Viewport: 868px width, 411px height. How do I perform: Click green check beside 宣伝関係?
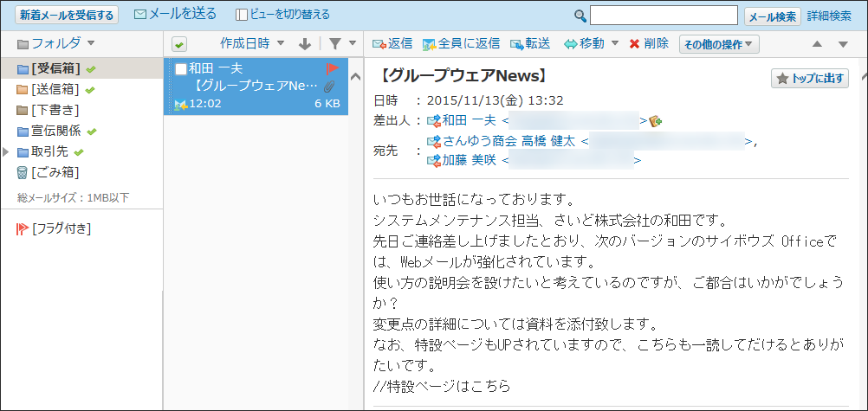tap(93, 132)
